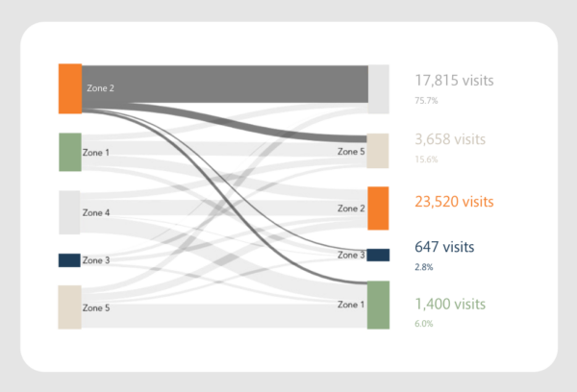Screen dimensions: 577x392
Task: Click the green 1,400 visits value
Action: tap(450, 304)
